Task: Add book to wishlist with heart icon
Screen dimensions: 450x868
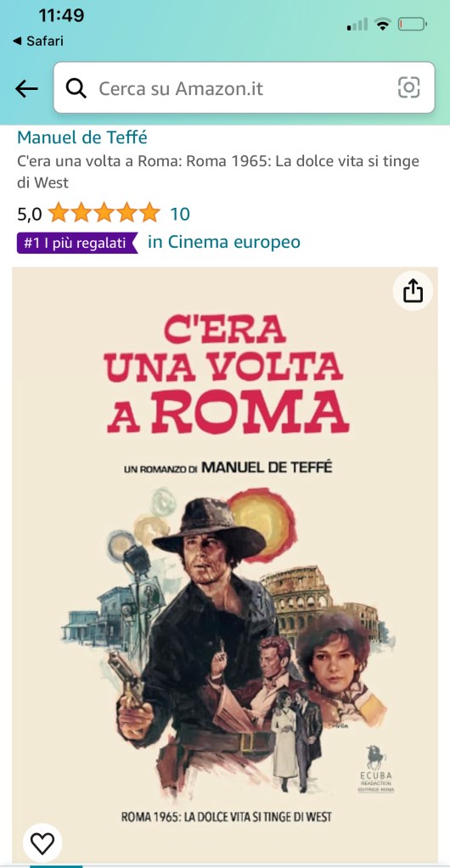Action: [x=42, y=843]
